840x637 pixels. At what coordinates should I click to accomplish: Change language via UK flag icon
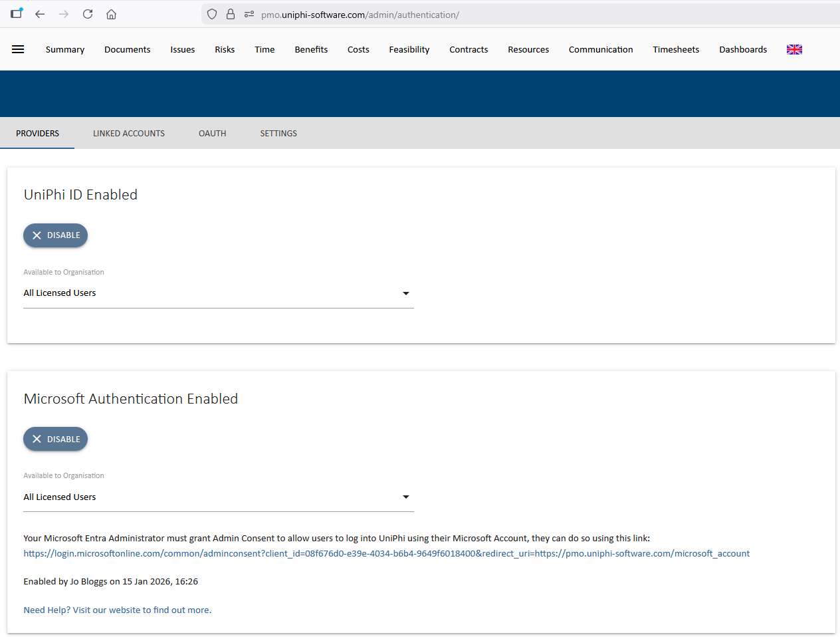click(x=794, y=49)
